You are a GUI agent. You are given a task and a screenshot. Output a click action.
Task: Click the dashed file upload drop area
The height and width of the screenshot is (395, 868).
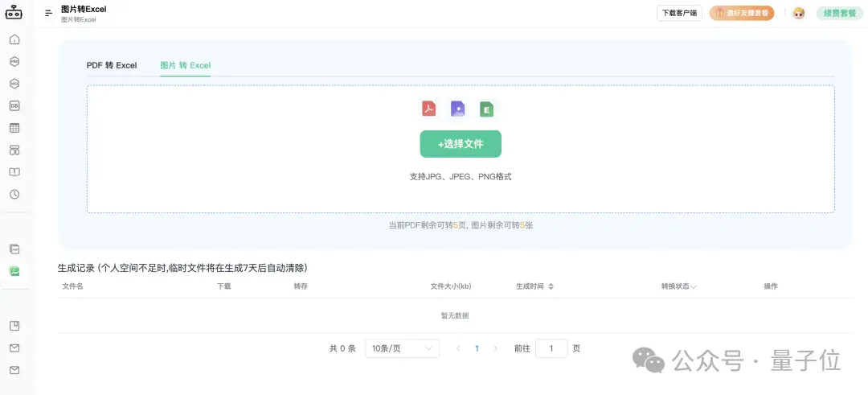[x=461, y=149]
